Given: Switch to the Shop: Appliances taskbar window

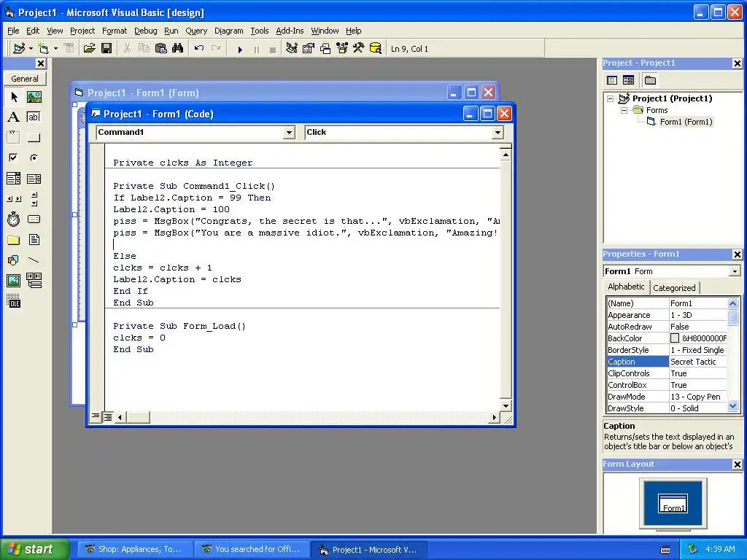Looking at the screenshot, I should pos(136,550).
